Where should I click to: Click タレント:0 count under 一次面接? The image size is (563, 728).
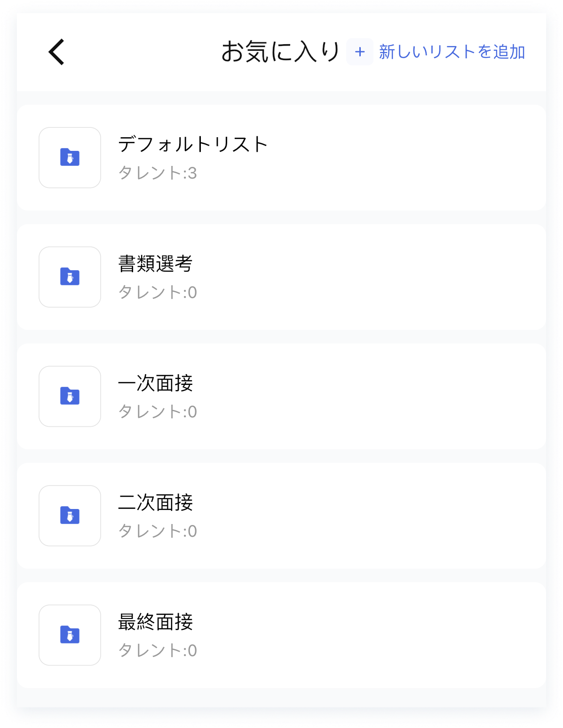[x=158, y=412]
